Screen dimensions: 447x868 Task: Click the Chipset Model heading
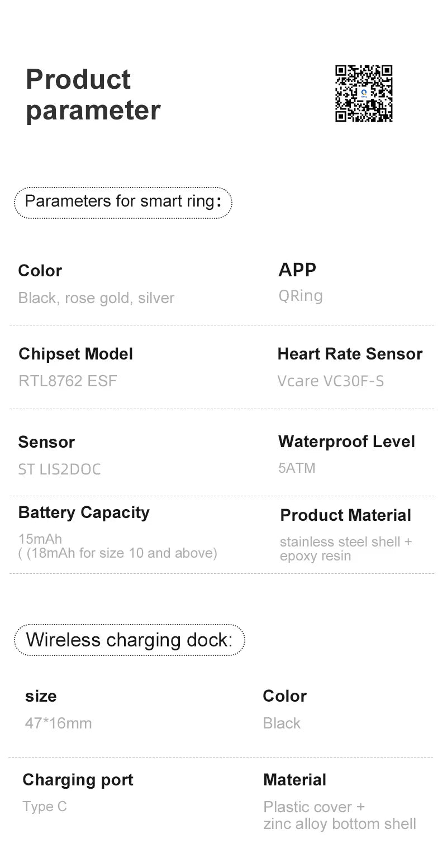[75, 354]
